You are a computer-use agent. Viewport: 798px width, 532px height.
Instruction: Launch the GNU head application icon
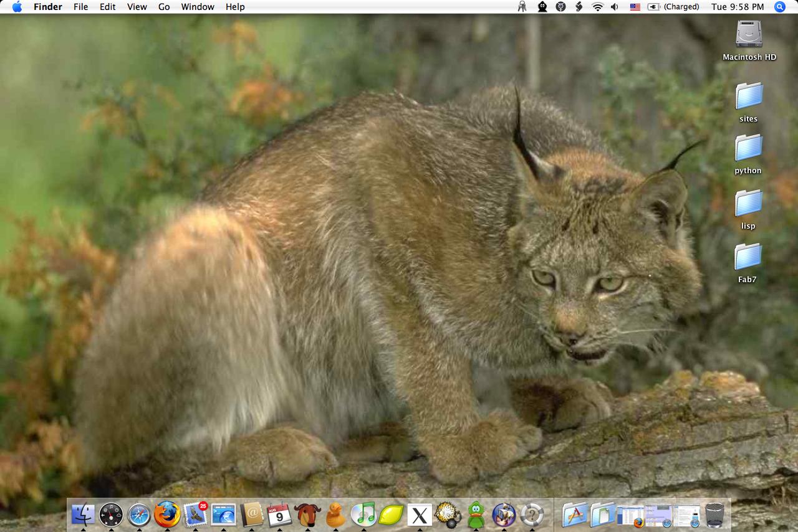pos(307,515)
